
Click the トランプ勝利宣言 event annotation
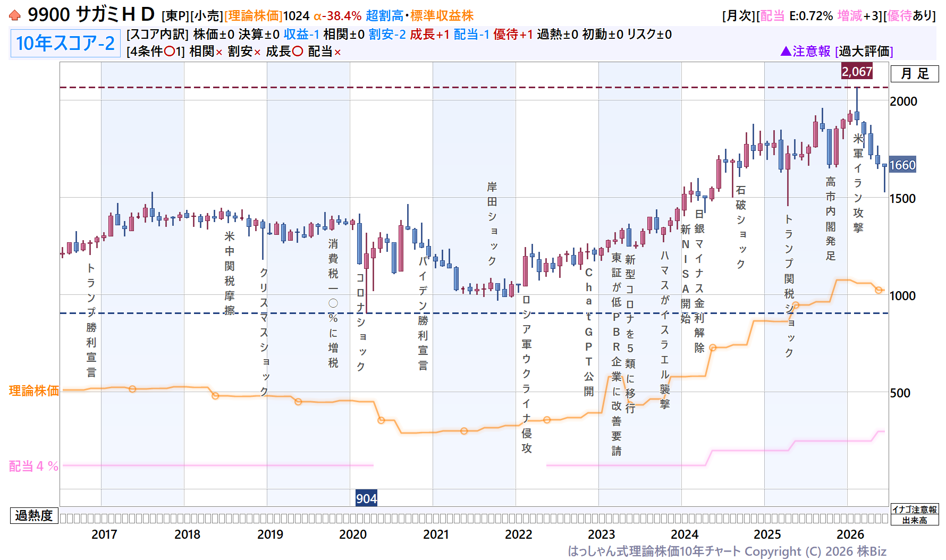[x=91, y=320]
